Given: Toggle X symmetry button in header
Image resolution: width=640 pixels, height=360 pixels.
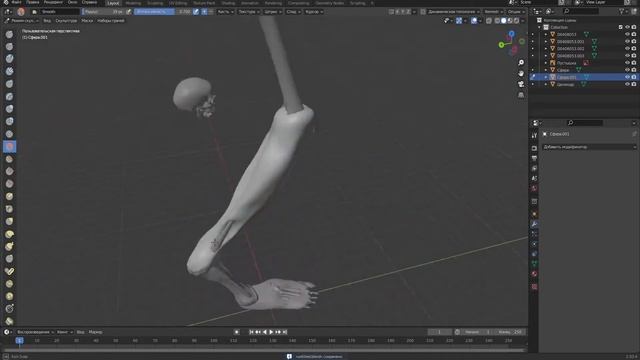Looking at the screenshot, I should click(397, 12).
